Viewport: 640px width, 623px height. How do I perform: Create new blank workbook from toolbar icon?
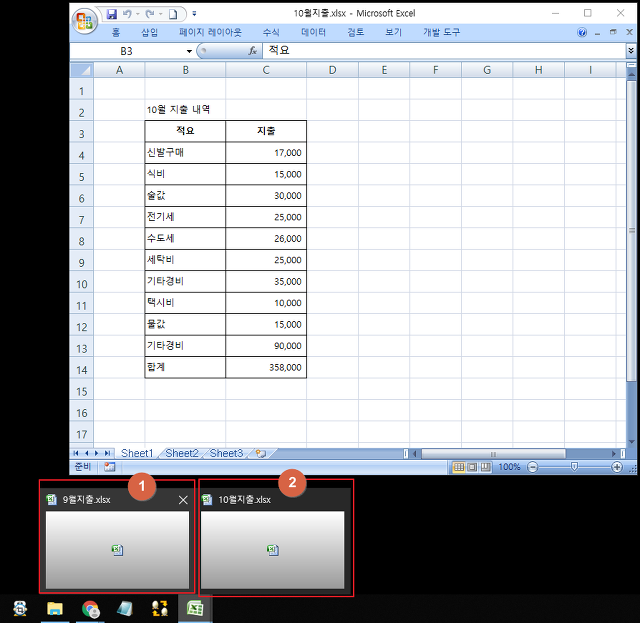pyautogui.click(x=173, y=14)
